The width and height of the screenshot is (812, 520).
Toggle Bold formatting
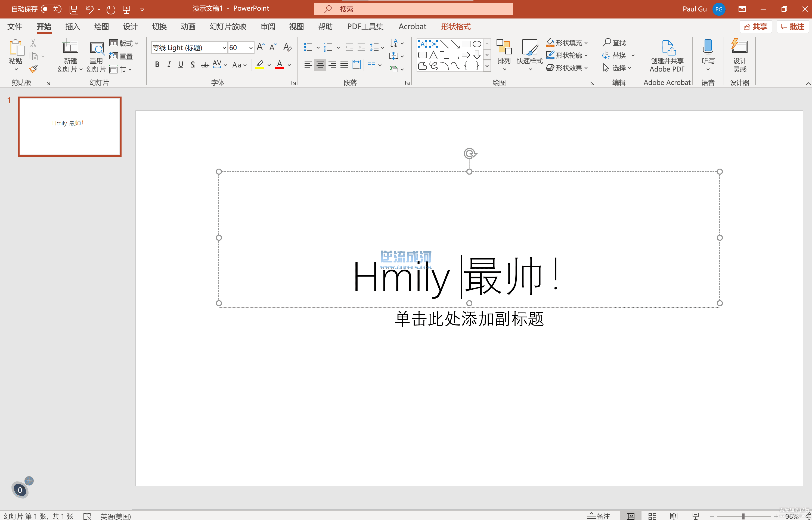(x=157, y=64)
